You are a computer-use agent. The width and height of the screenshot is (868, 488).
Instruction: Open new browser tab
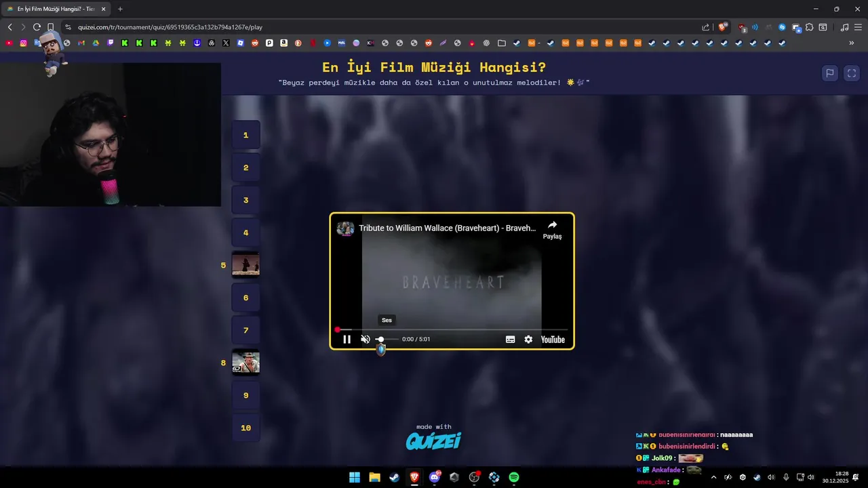click(x=120, y=9)
